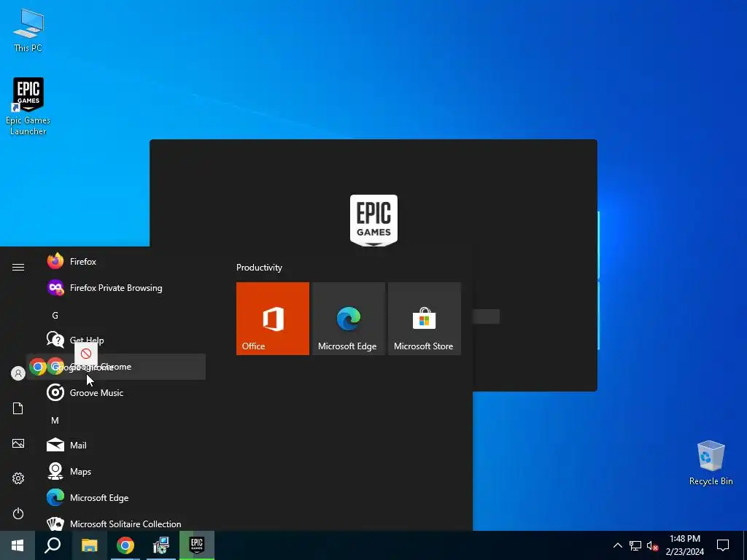Click the Office tile

pos(273,319)
